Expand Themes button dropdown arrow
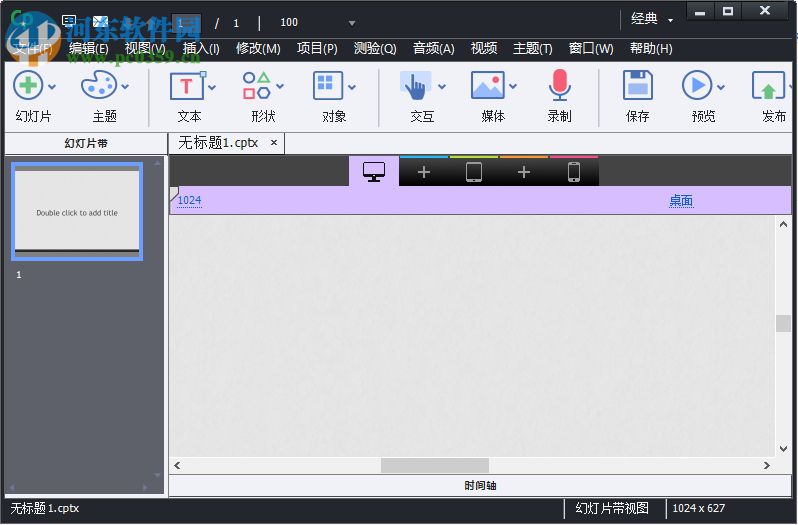The image size is (798, 525). (125, 87)
